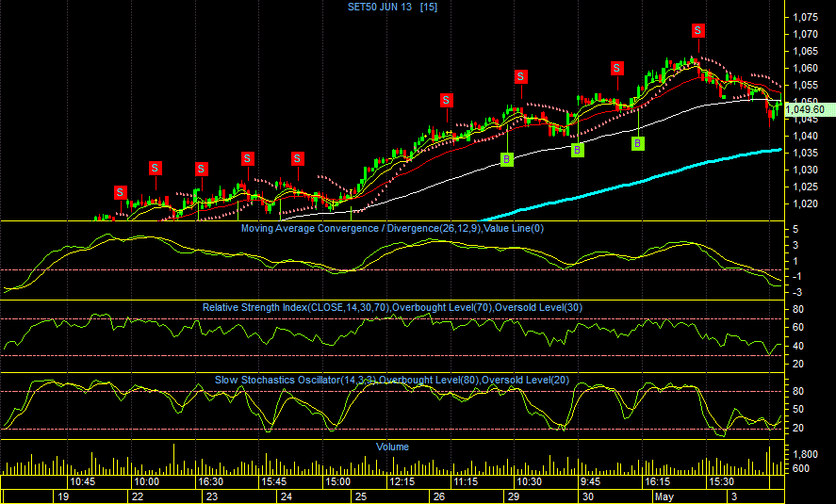
Task: Click the 15:45 time axis label
Action: tap(273, 482)
